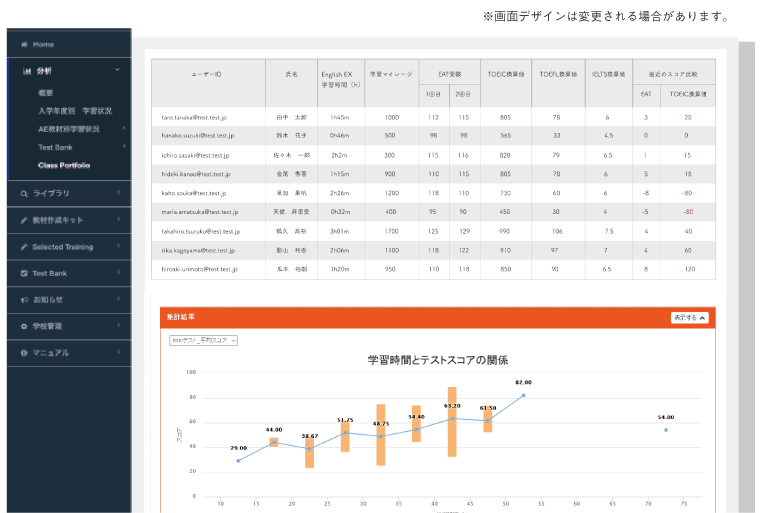Click the pencil icon beside Selected Training

click(24, 247)
